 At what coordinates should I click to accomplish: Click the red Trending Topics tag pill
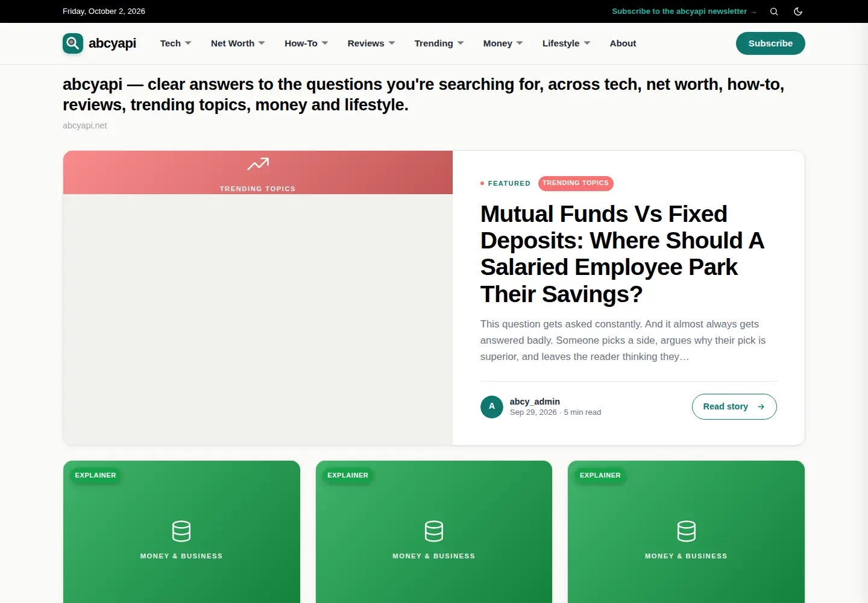(x=576, y=183)
